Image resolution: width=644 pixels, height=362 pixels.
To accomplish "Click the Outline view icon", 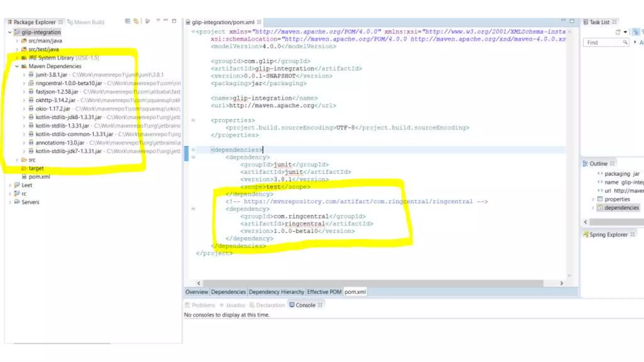I will [585, 163].
